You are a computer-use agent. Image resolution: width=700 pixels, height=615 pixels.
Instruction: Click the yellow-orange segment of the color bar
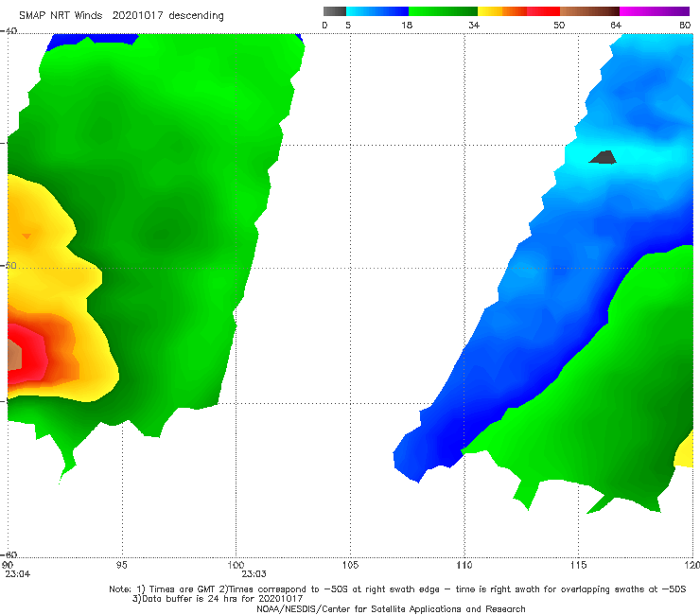click(x=502, y=11)
